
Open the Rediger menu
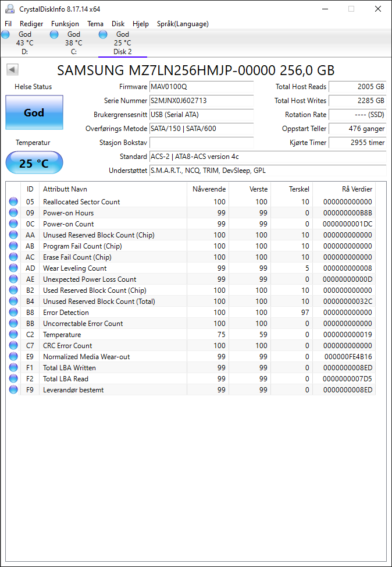(31, 24)
